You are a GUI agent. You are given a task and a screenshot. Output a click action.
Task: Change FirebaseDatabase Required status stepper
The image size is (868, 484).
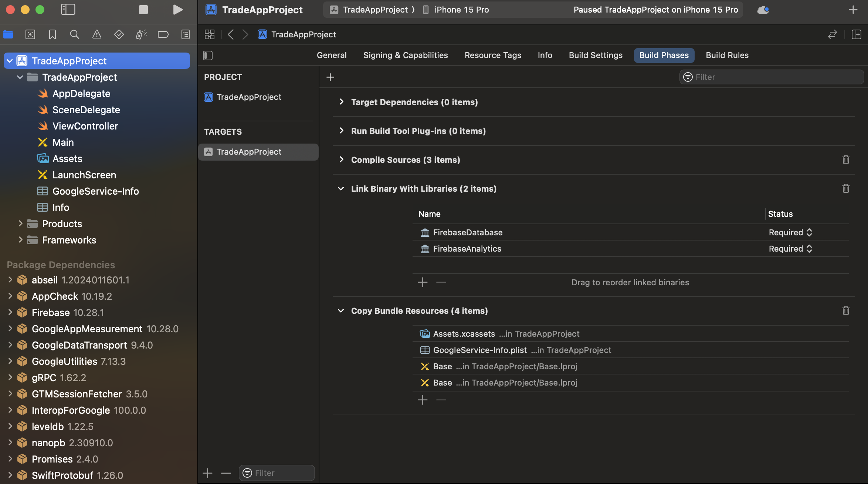point(809,232)
